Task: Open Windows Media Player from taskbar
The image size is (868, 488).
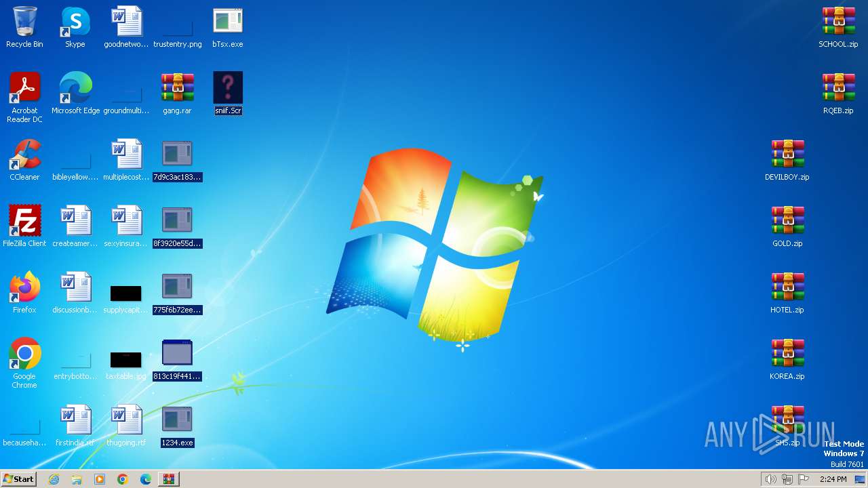Action: [x=100, y=479]
